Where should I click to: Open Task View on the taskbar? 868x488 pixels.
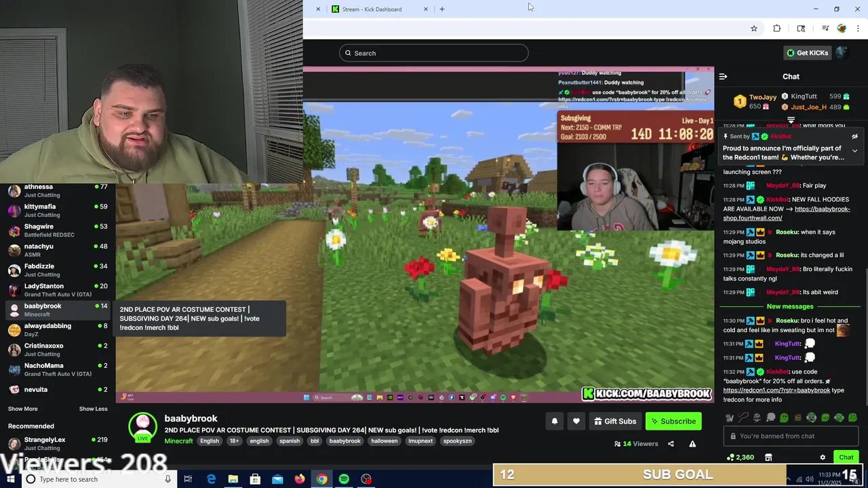coord(188,479)
